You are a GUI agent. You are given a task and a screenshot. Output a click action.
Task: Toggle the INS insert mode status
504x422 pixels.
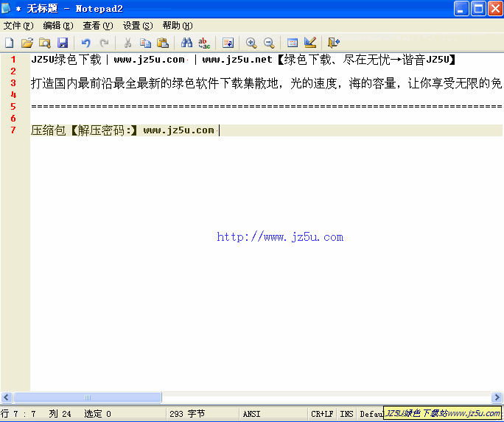(x=346, y=414)
